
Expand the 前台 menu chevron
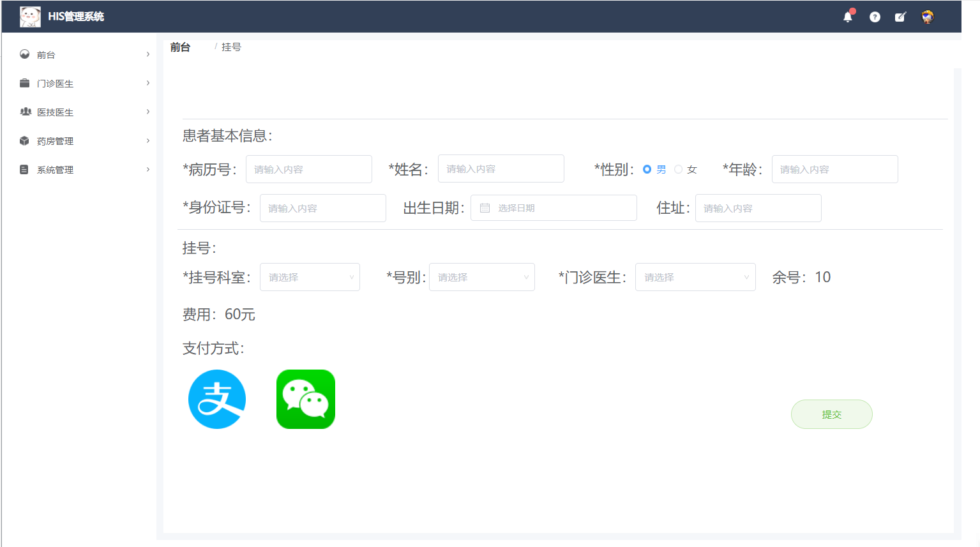click(148, 54)
